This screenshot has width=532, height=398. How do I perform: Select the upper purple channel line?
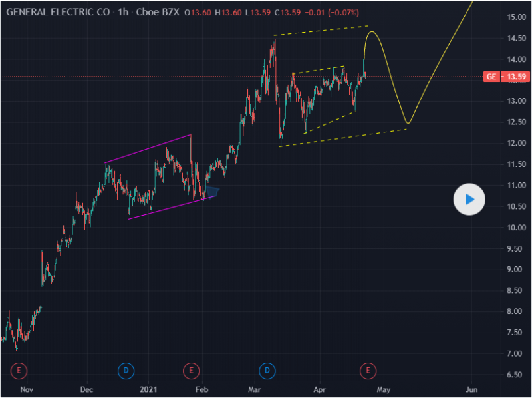(148, 150)
